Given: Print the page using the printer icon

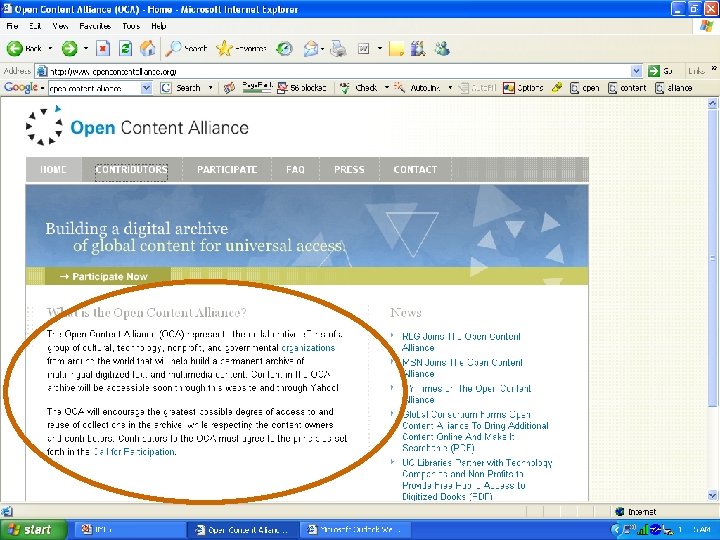Looking at the screenshot, I should [x=338, y=48].
